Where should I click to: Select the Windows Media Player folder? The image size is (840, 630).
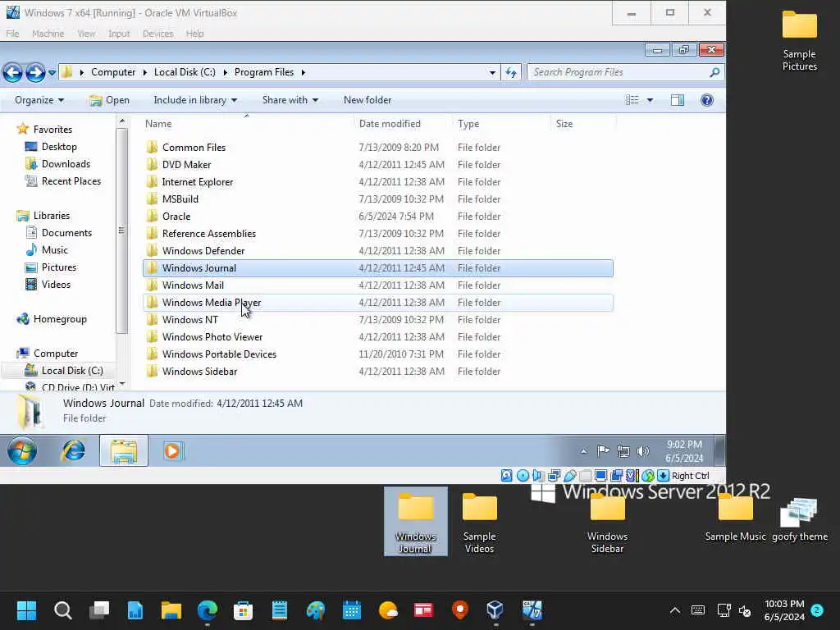coord(377,302)
